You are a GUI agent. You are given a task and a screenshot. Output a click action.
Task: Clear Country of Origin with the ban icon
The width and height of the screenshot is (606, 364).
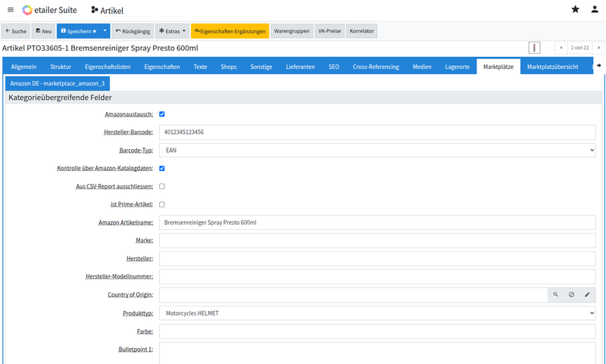[x=571, y=295]
